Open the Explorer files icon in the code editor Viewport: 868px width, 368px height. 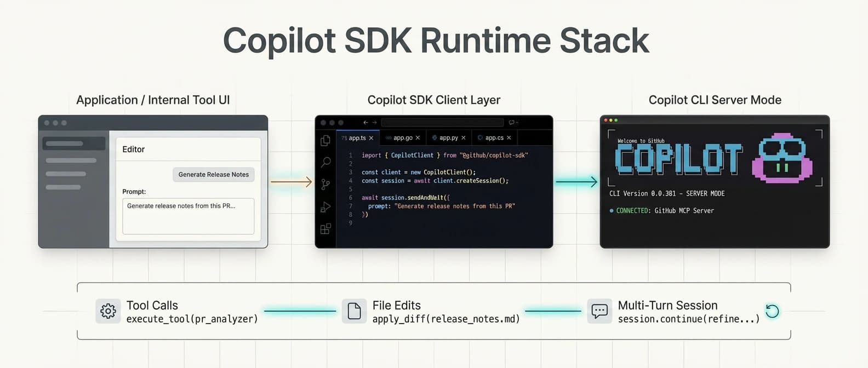pyautogui.click(x=325, y=140)
